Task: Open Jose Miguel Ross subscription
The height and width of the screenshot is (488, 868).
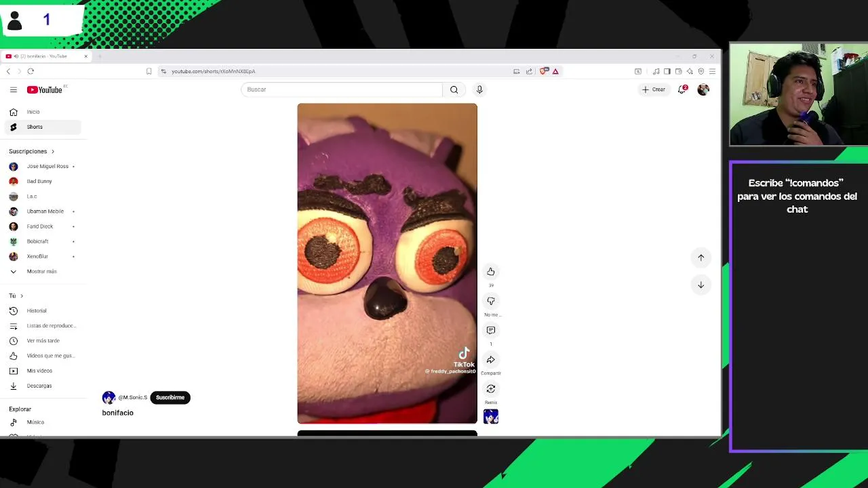Action: click(42, 166)
